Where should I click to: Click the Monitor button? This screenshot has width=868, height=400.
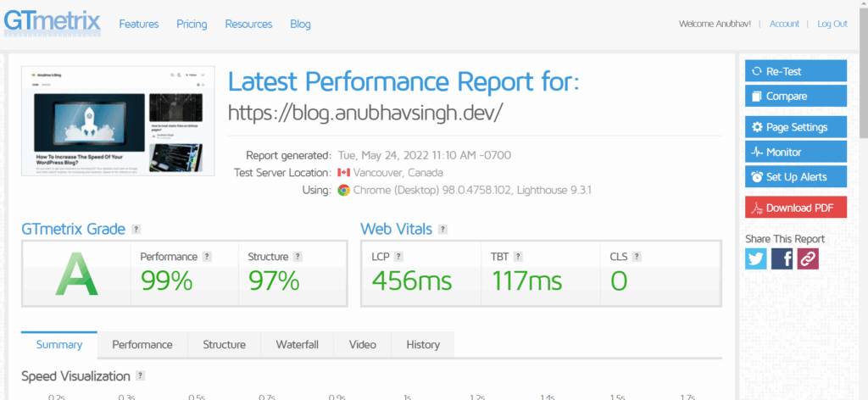795,153
